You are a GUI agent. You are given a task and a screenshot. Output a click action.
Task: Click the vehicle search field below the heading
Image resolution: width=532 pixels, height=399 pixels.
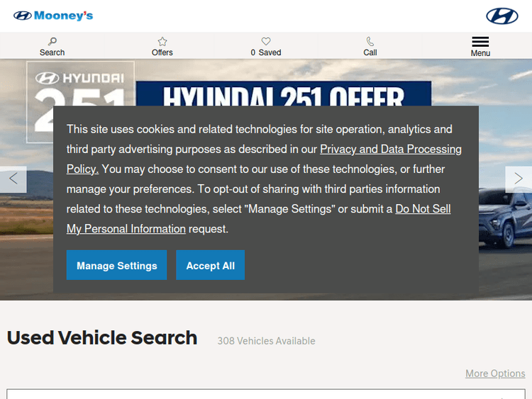(x=266, y=394)
